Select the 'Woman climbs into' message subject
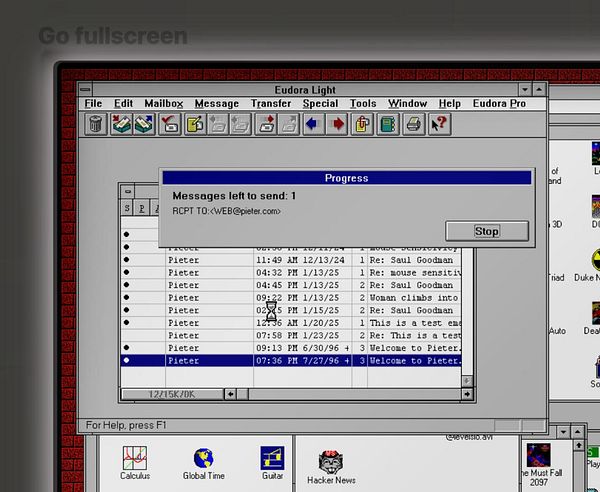Screen dimensions: 600x492 pyautogui.click(x=414, y=298)
